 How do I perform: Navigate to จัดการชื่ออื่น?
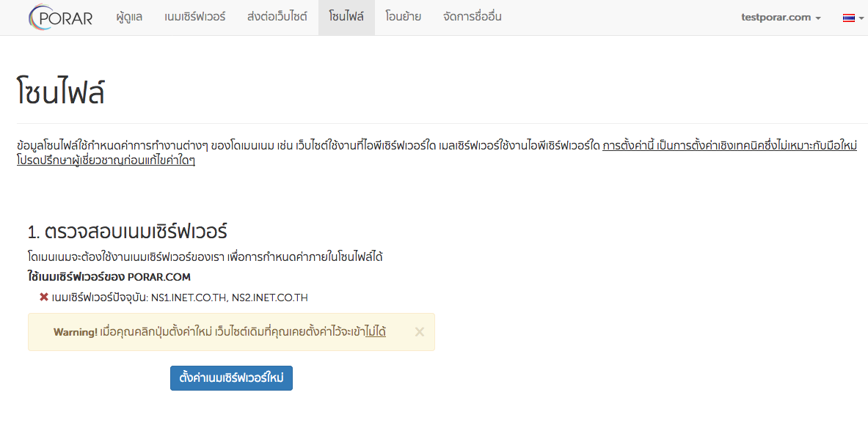coord(473,17)
